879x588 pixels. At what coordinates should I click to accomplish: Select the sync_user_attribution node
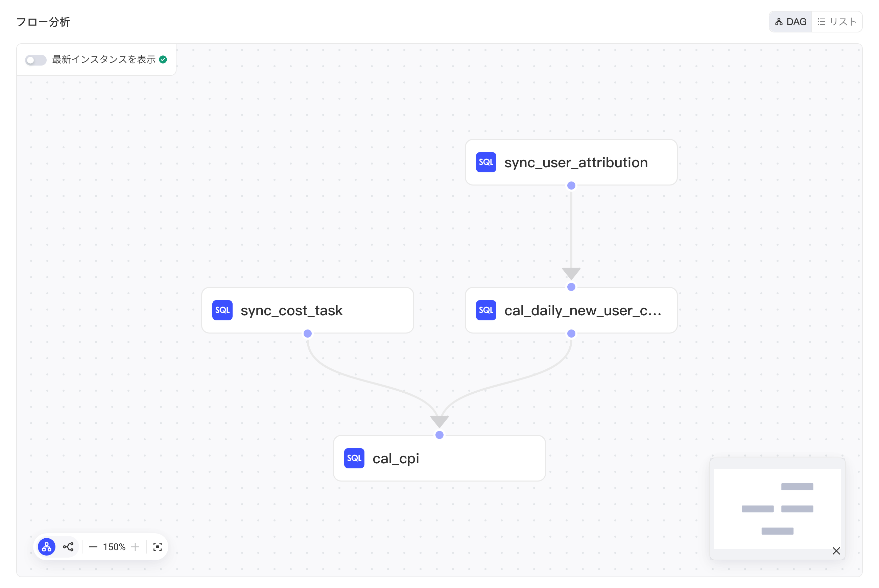[x=571, y=162]
